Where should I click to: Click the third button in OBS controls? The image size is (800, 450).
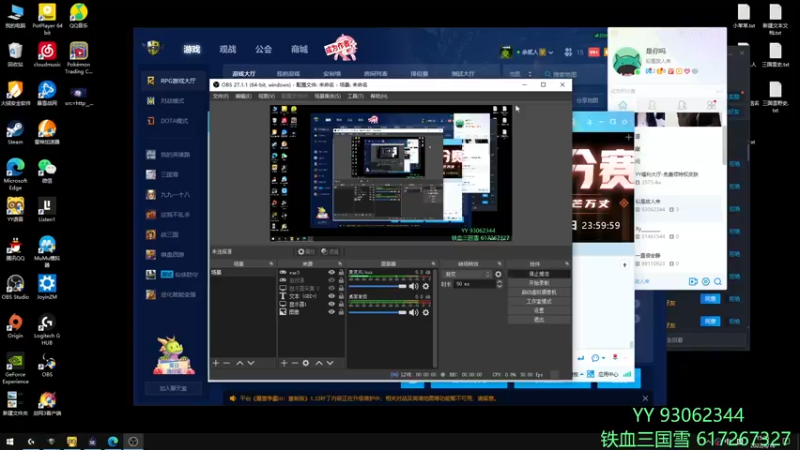pos(539,292)
